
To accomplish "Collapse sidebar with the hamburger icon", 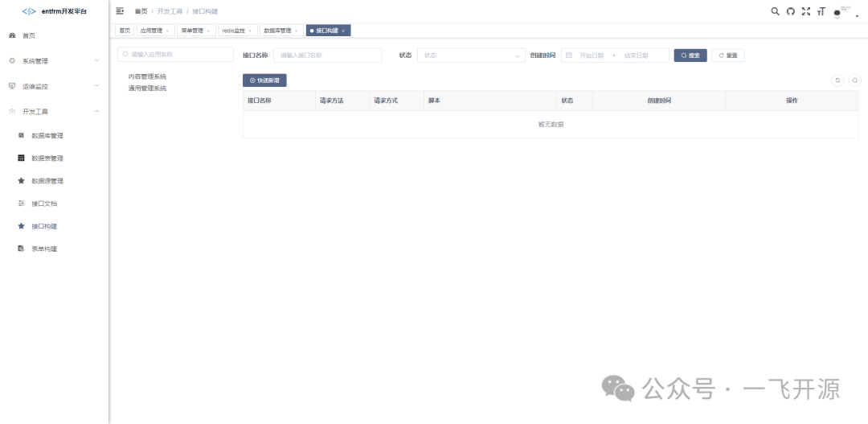I will click(120, 11).
